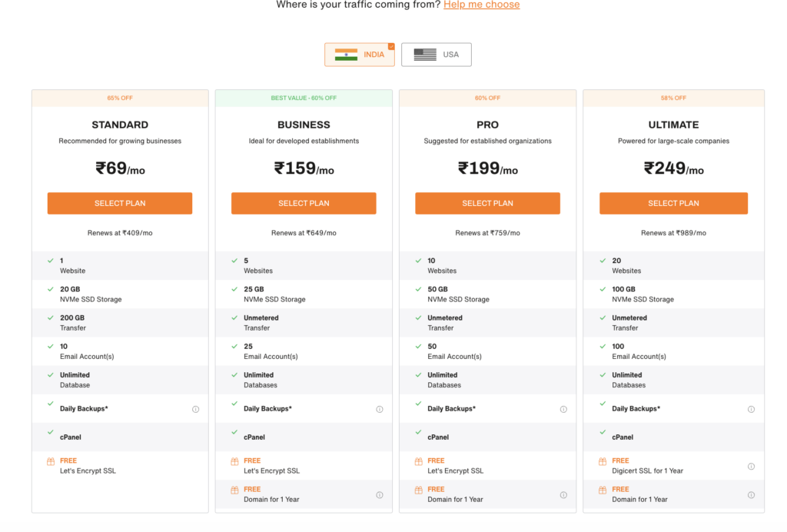Click the BUSINESS plan heading
Viewport: 787px width, 532px height.
coord(304,125)
